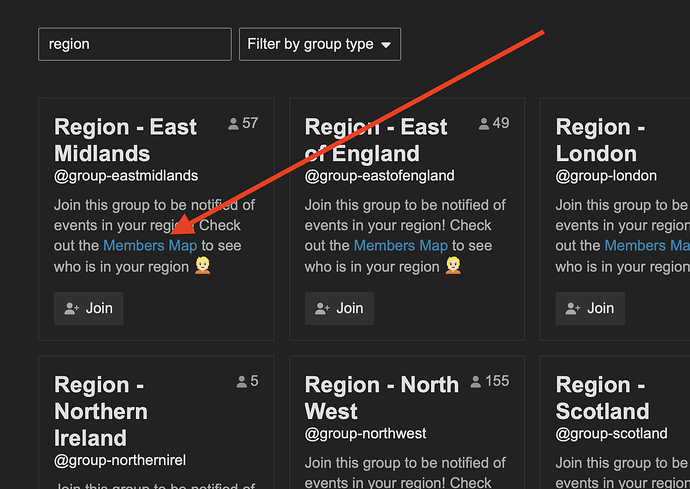
Task: Click the person emoji in East Midlands description
Action: point(202,265)
